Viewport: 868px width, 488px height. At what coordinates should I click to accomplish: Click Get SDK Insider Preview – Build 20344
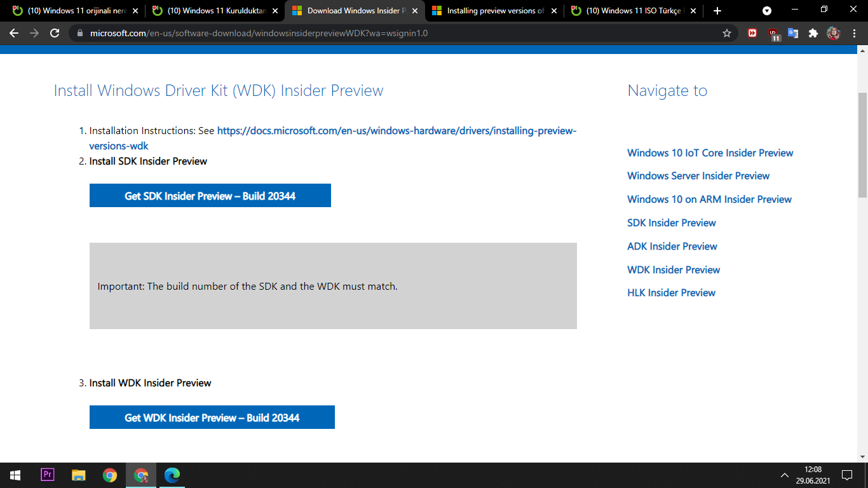pyautogui.click(x=210, y=196)
